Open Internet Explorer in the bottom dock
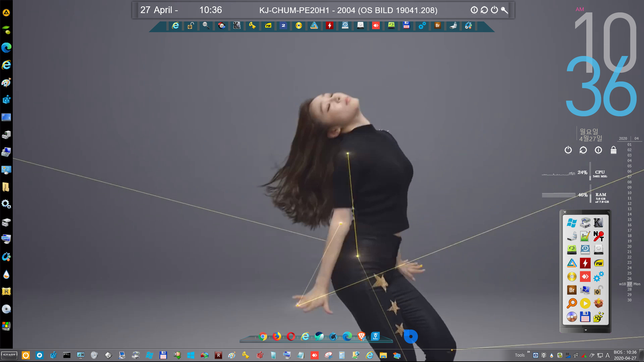The width and height of the screenshot is (644, 362). (x=305, y=336)
